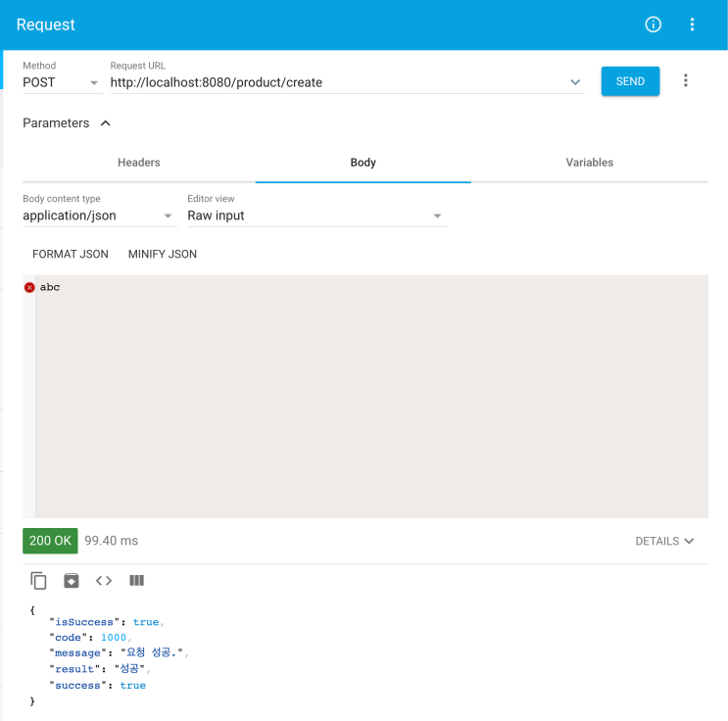Viewport: 728px width, 721px height.
Task: Switch to the Headers tab
Action: (139, 163)
